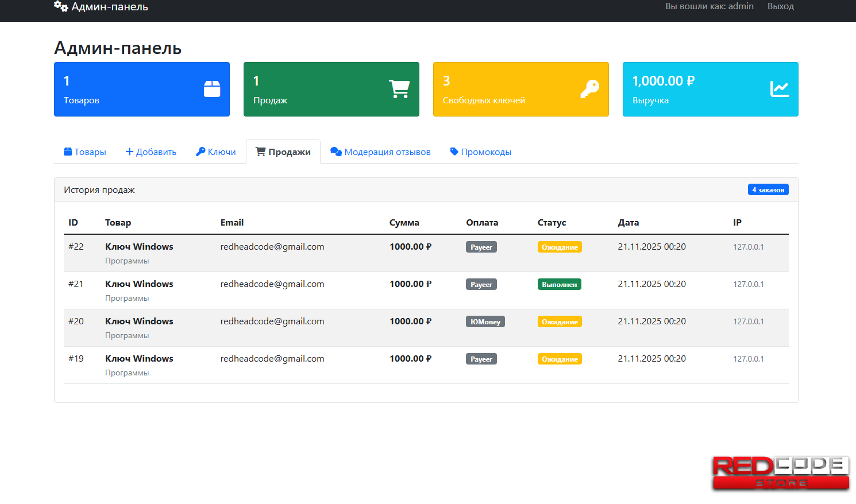Open the Ключи tab
The image size is (856, 504).
pyautogui.click(x=216, y=152)
